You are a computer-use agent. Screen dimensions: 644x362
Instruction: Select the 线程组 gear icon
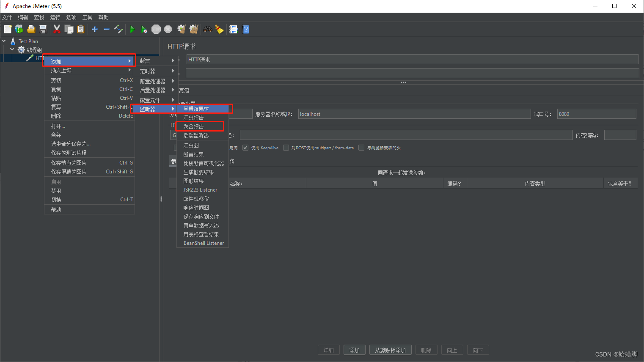(21, 50)
